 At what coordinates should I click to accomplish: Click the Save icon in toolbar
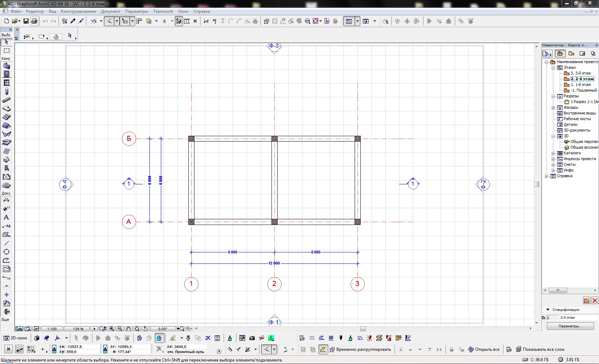(x=26, y=21)
